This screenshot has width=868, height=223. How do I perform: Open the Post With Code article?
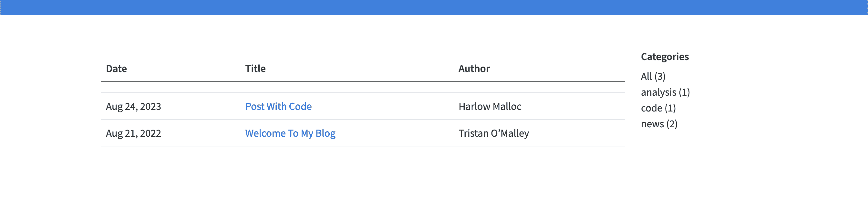pos(278,106)
